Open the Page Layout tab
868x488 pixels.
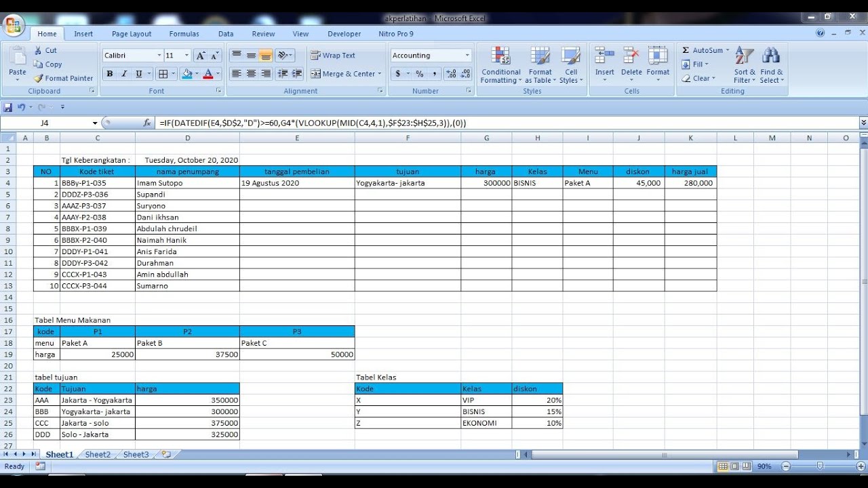pyautogui.click(x=132, y=34)
